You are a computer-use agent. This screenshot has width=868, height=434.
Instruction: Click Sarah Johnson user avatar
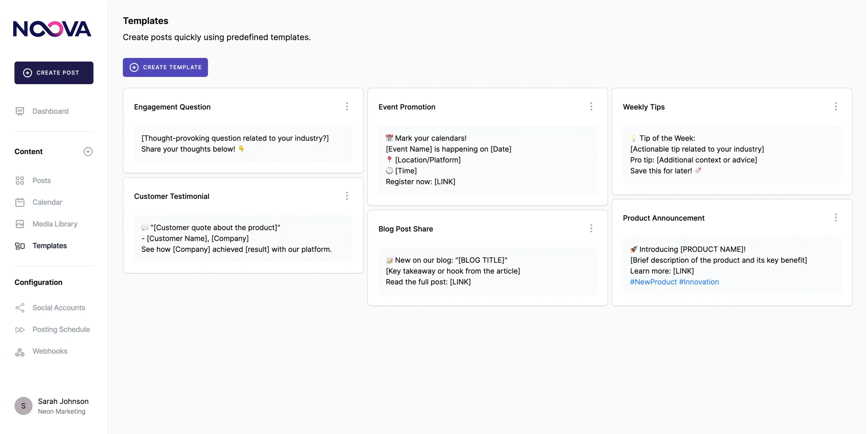[x=23, y=406]
